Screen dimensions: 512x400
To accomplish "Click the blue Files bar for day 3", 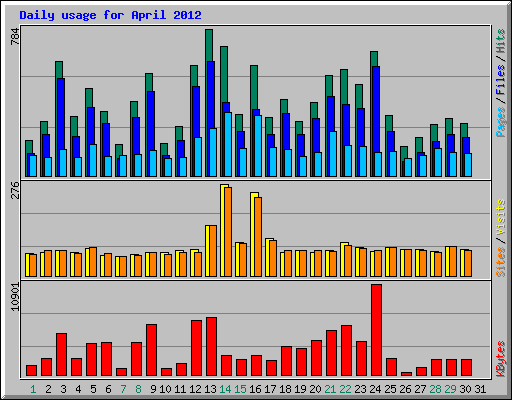I will [x=61, y=113].
